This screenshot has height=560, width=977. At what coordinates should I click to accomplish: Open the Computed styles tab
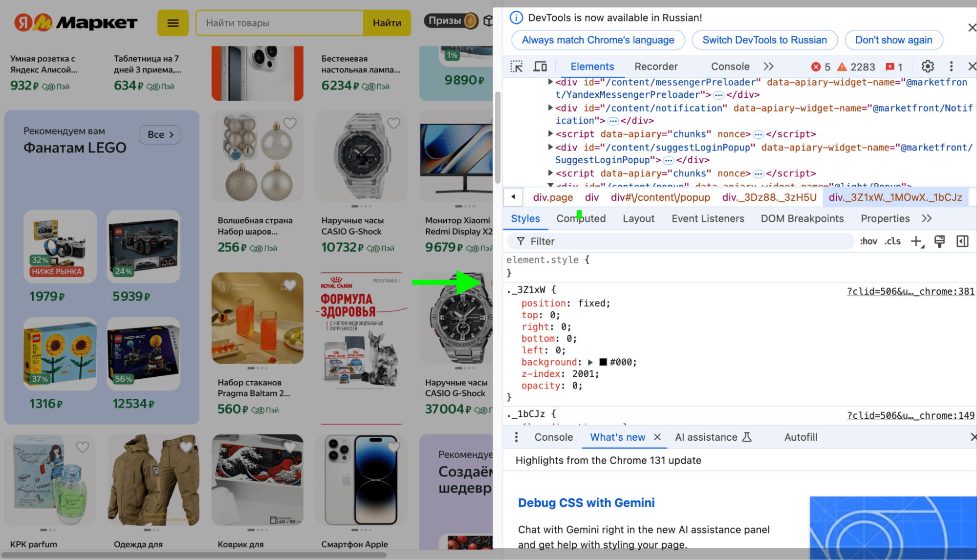tap(581, 218)
